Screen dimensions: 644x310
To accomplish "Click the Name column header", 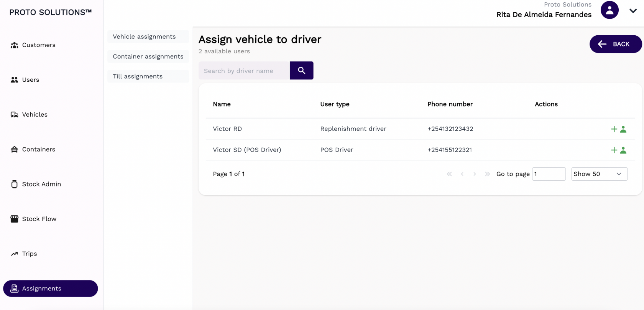I will click(x=222, y=104).
